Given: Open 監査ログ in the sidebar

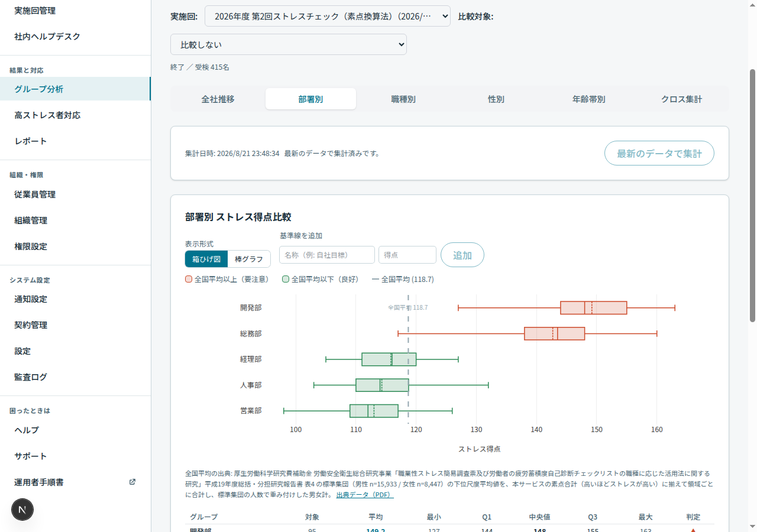Looking at the screenshot, I should pos(75,377).
